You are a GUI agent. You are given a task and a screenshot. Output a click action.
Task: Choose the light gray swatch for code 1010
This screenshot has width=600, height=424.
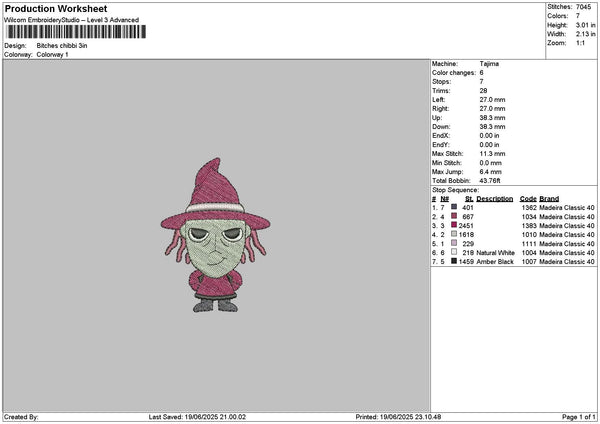[454, 235]
